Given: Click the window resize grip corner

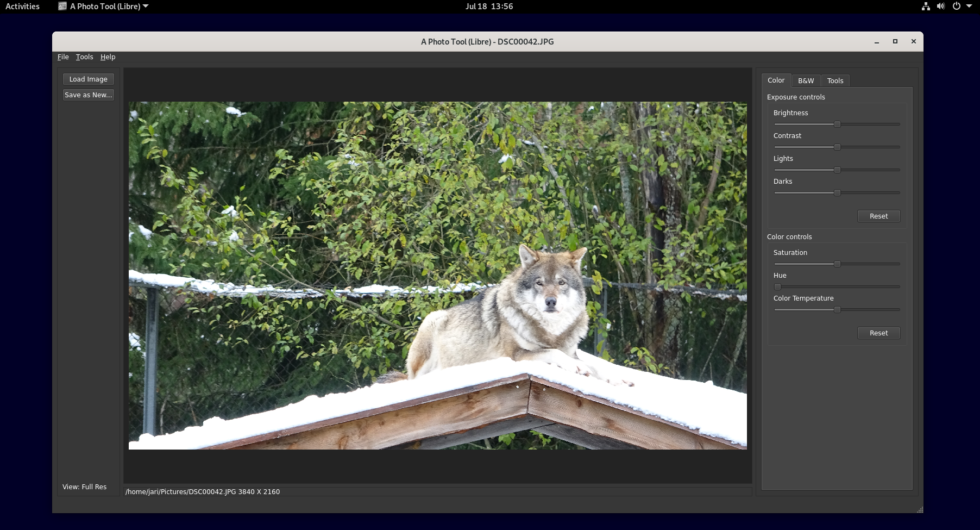Looking at the screenshot, I should 920,510.
